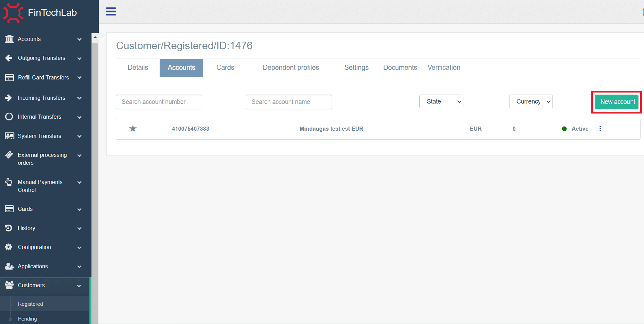644x324 pixels.
Task: Click the External processing orders ticket icon
Action: click(9, 155)
